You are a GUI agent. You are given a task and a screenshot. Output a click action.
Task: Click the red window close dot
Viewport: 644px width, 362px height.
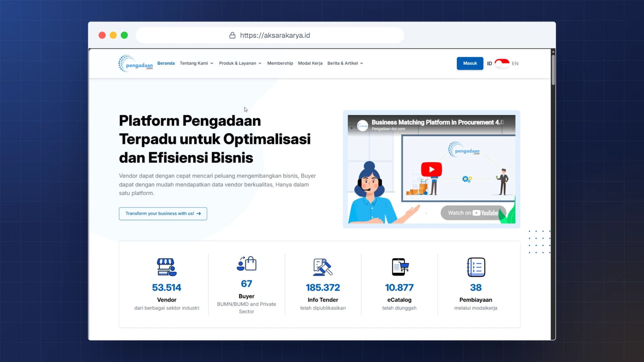point(102,35)
